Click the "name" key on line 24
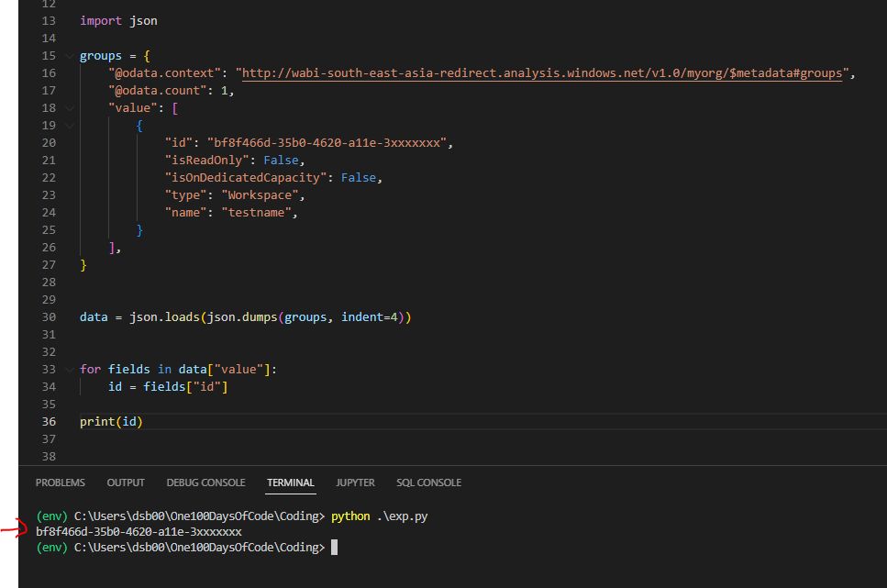 click(x=185, y=213)
